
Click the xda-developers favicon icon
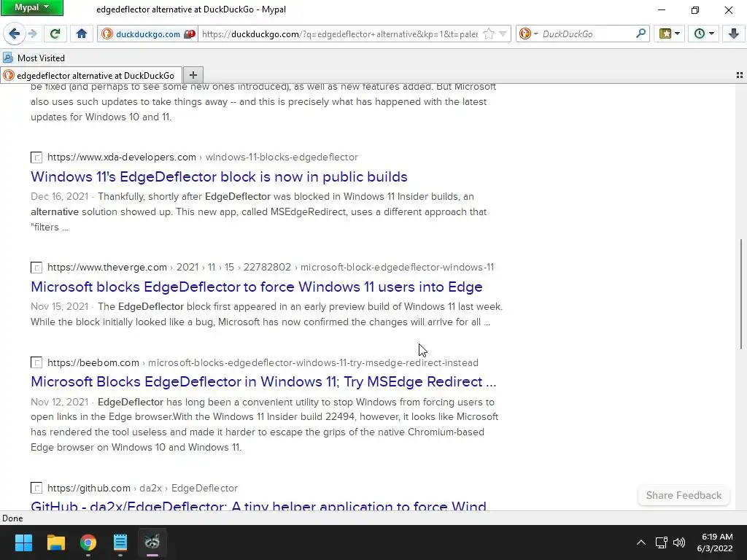36,157
